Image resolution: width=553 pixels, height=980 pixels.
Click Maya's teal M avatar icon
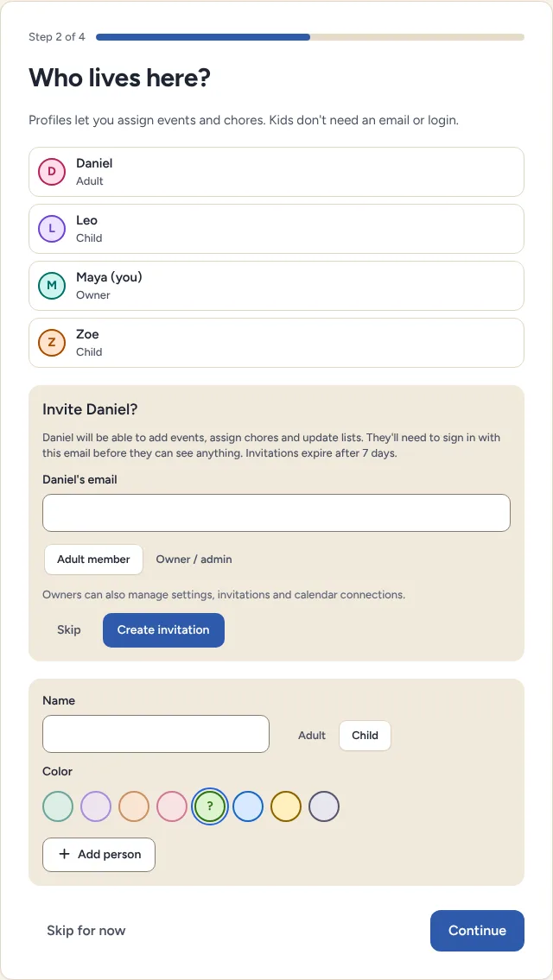pos(52,286)
